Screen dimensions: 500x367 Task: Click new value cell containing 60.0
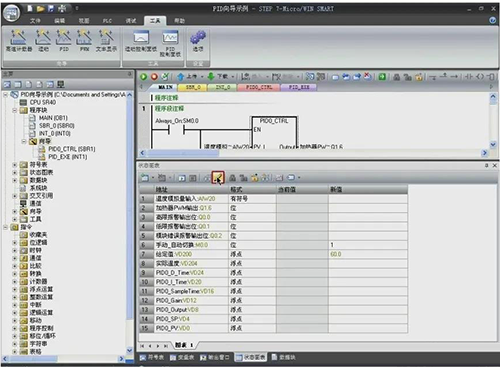coord(368,254)
